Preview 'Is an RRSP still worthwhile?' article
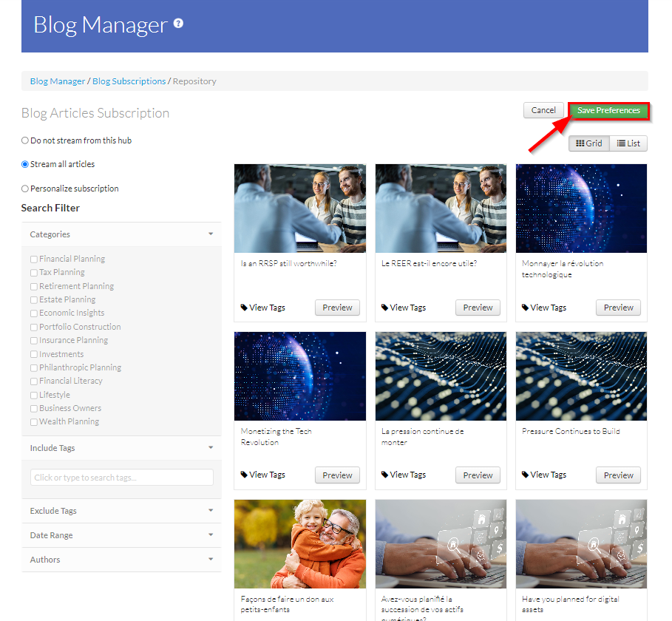672x621 pixels. point(337,308)
